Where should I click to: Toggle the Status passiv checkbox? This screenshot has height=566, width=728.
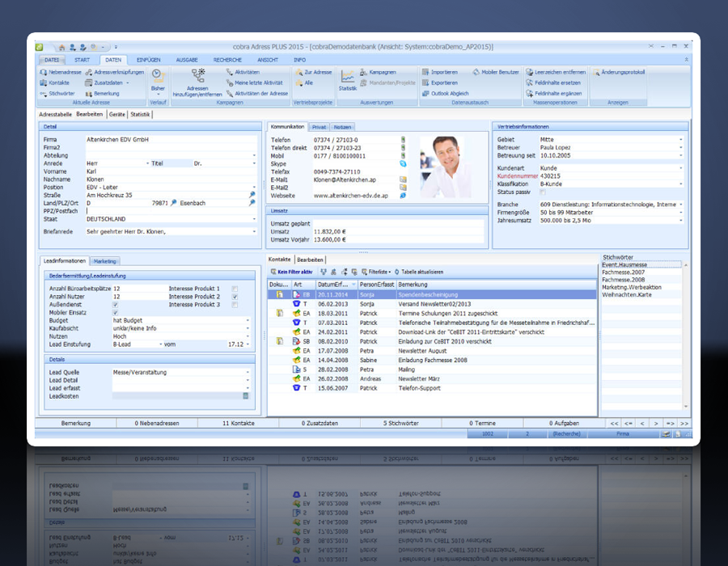coord(542,192)
